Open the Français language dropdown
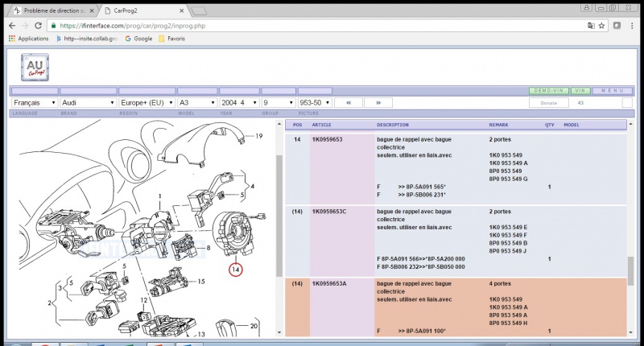Viewport: 644px width, 346px height. pyautogui.click(x=34, y=103)
